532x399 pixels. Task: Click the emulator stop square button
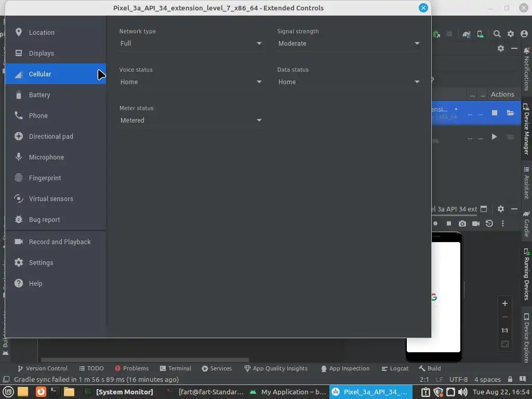tap(449, 223)
